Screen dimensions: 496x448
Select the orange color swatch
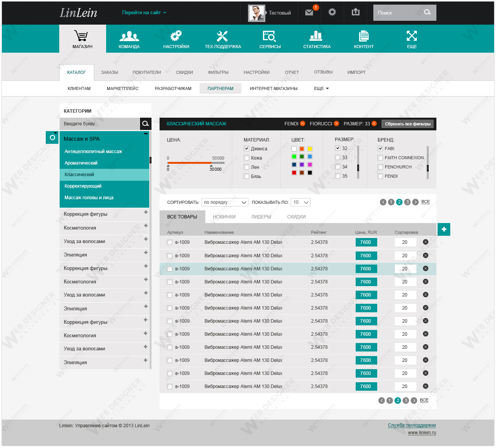pos(302,149)
